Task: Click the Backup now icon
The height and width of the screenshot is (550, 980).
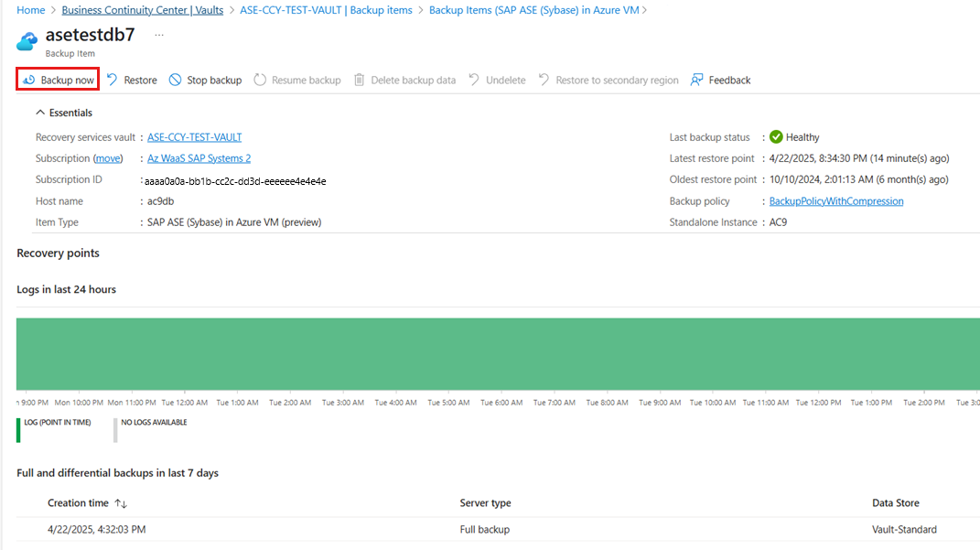Action: [x=28, y=80]
